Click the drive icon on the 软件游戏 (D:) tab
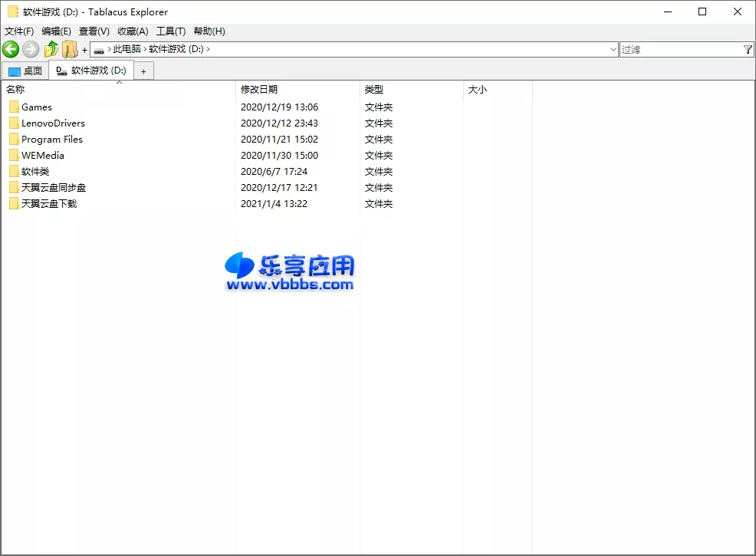Screen dimensions: 756x556 click(60, 69)
